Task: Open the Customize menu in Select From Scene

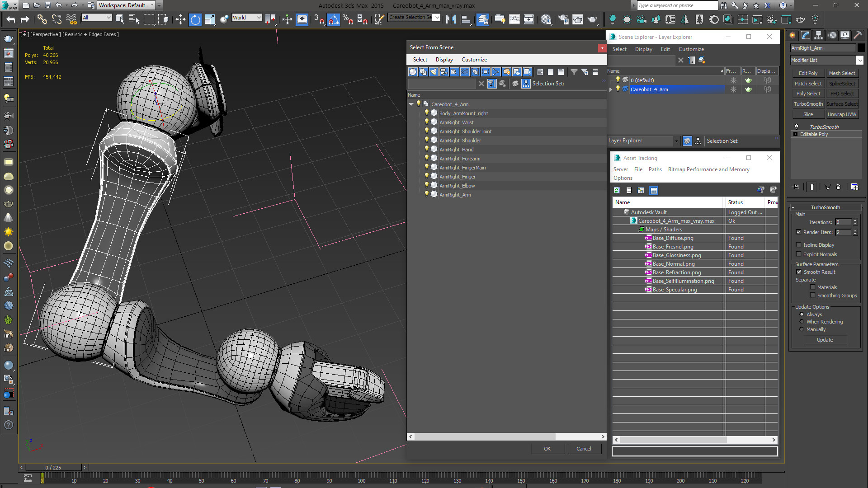Action: (x=473, y=59)
